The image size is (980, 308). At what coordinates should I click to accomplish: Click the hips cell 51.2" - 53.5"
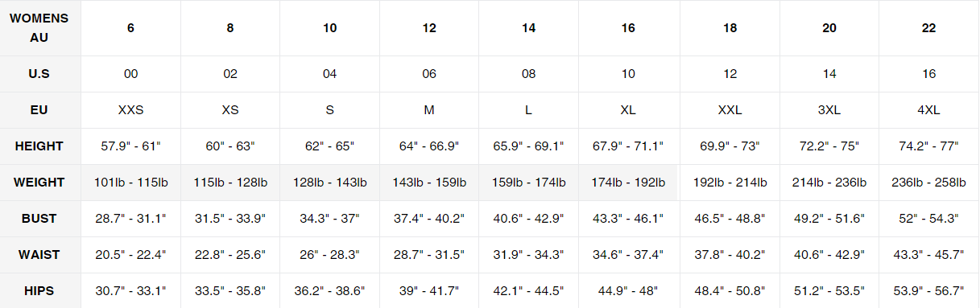829,290
